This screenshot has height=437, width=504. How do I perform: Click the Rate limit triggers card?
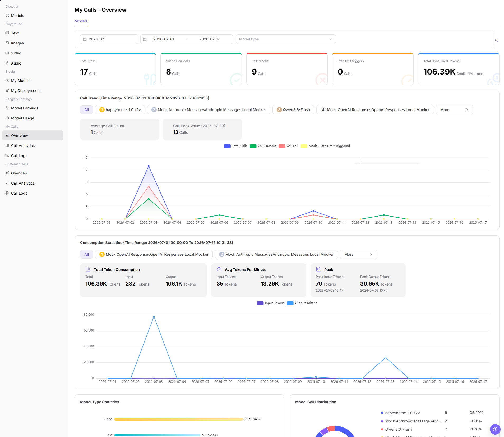tap(373, 69)
